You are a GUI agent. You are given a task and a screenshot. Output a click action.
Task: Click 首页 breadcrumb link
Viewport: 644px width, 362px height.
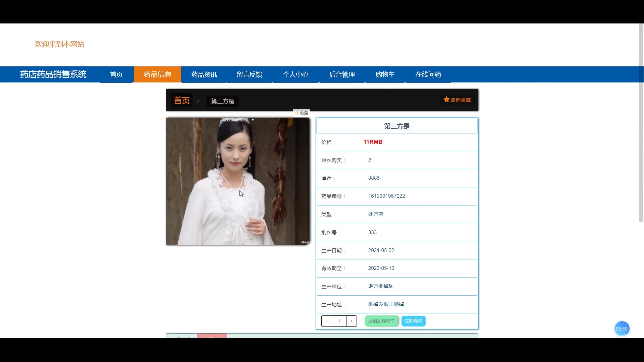[x=181, y=101]
